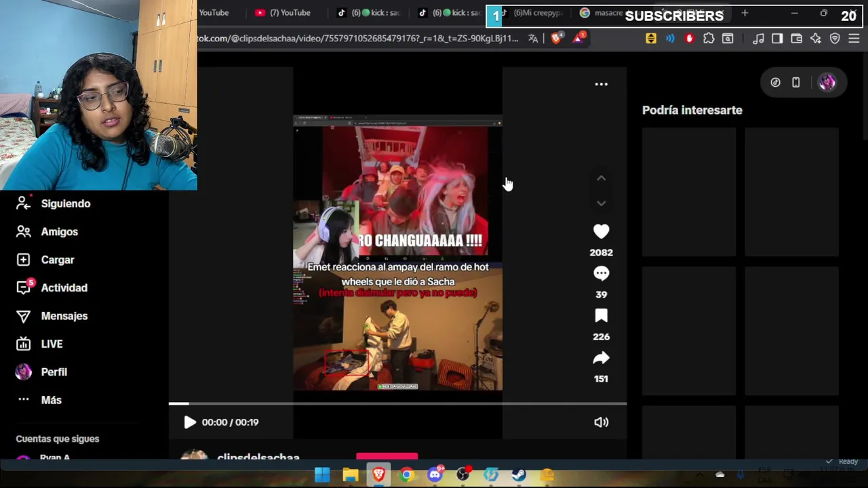Seek along the video progress bar
868x488 pixels.
point(397,404)
